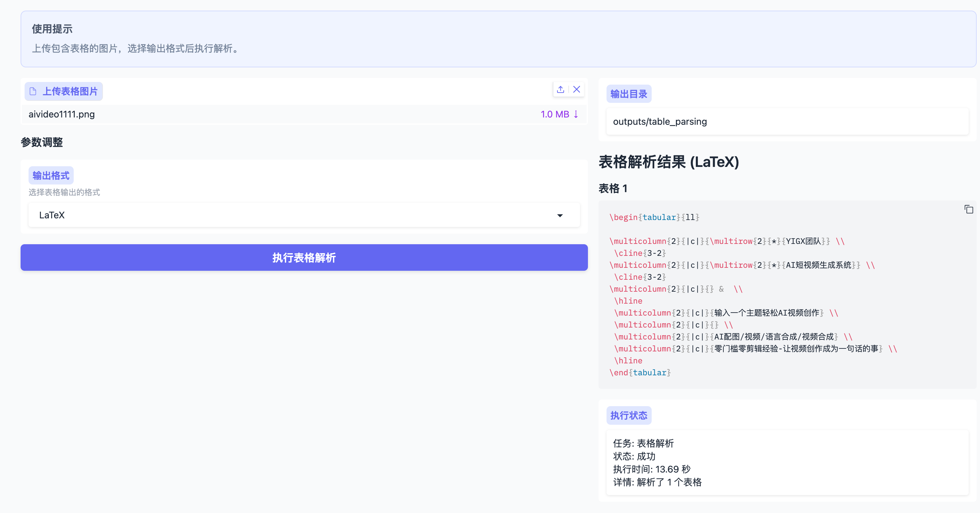The height and width of the screenshot is (513, 980).
Task: Click the \end{tabular} line in code
Action: (x=640, y=373)
